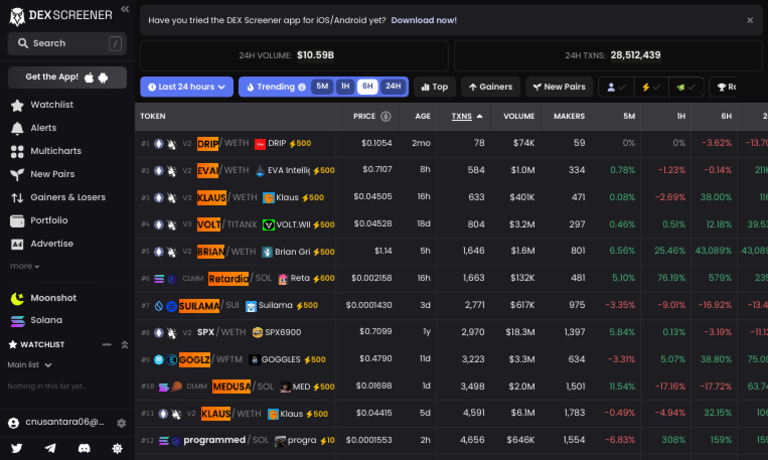Expand the more menu in sidebar
The width and height of the screenshot is (768, 460).
[x=24, y=266]
